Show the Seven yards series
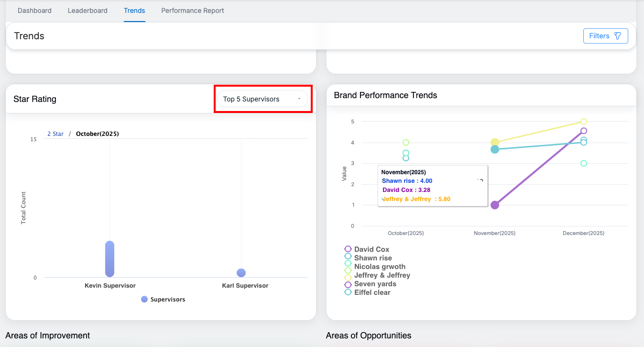The height and width of the screenshot is (347, 644). [x=375, y=284]
